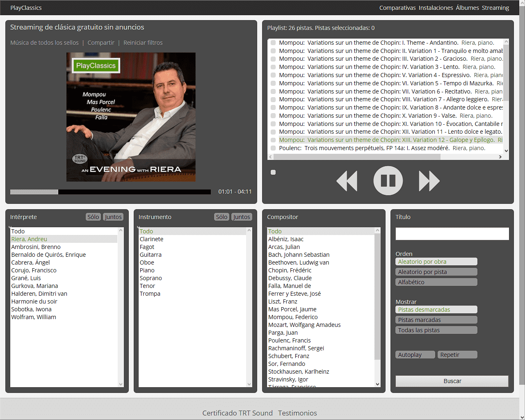Toggle the 'Sólo' button in the Intérprete panel
This screenshot has width=525, height=420.
(93, 217)
